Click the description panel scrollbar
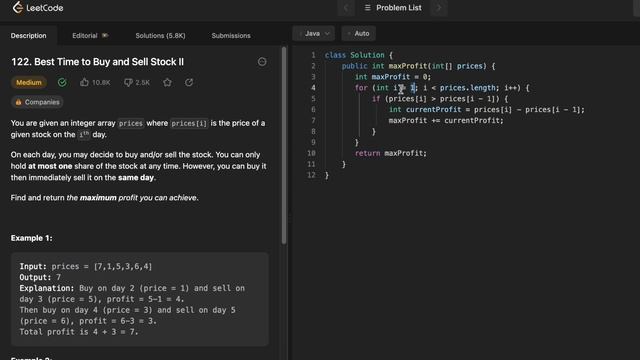This screenshot has height=360, width=640. [x=284, y=146]
